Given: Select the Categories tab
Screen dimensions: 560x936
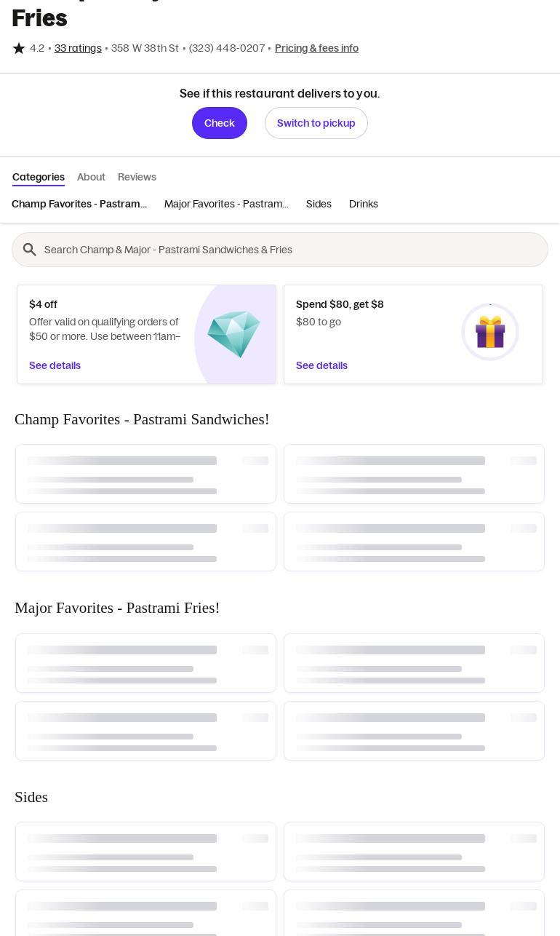Looking at the screenshot, I should point(39,177).
